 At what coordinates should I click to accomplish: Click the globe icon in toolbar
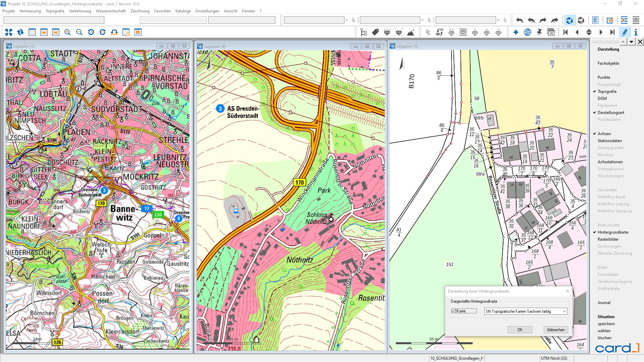pos(528,32)
